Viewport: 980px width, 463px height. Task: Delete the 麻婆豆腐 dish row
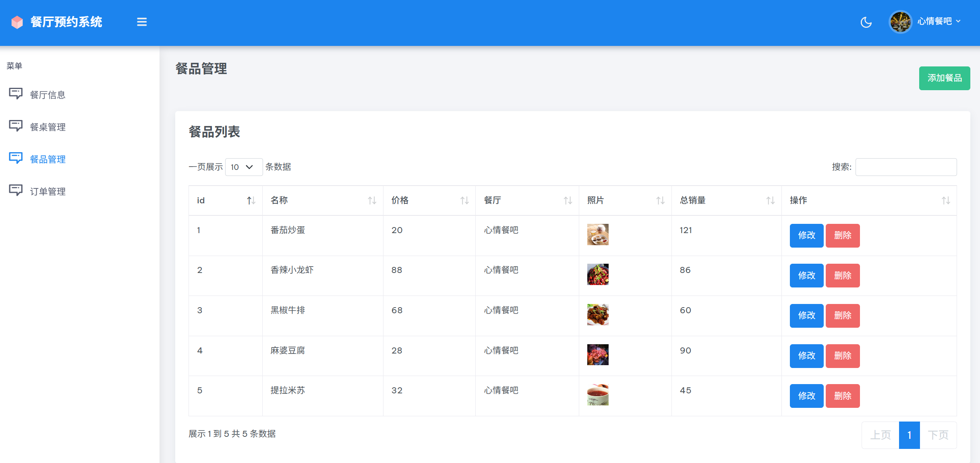pos(842,356)
